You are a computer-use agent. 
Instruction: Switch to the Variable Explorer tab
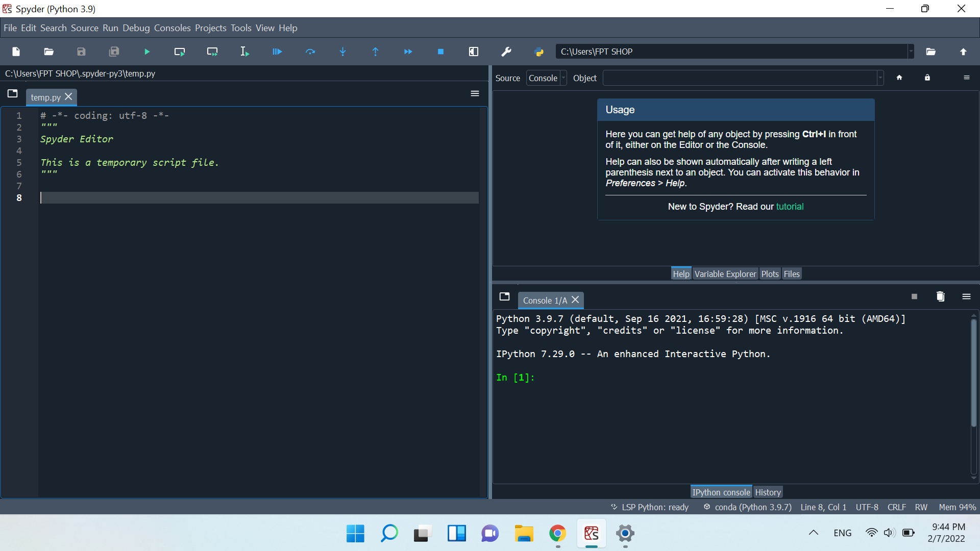click(x=725, y=274)
